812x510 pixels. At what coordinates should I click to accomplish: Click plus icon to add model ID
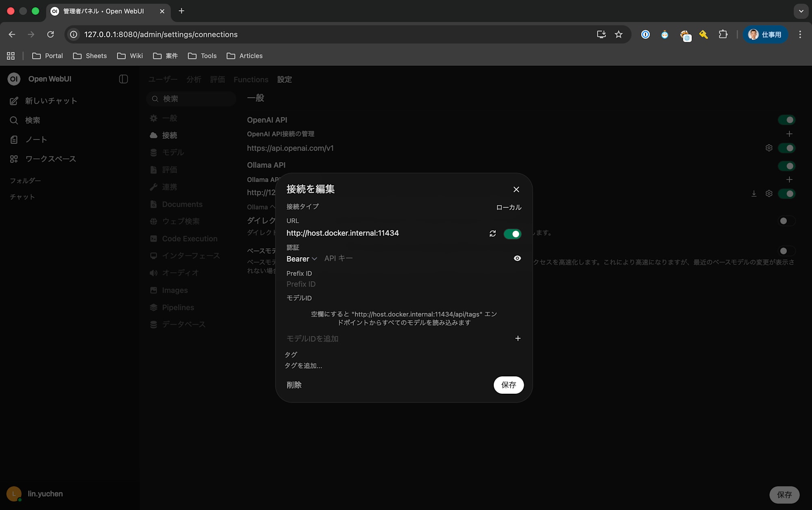[518, 339]
